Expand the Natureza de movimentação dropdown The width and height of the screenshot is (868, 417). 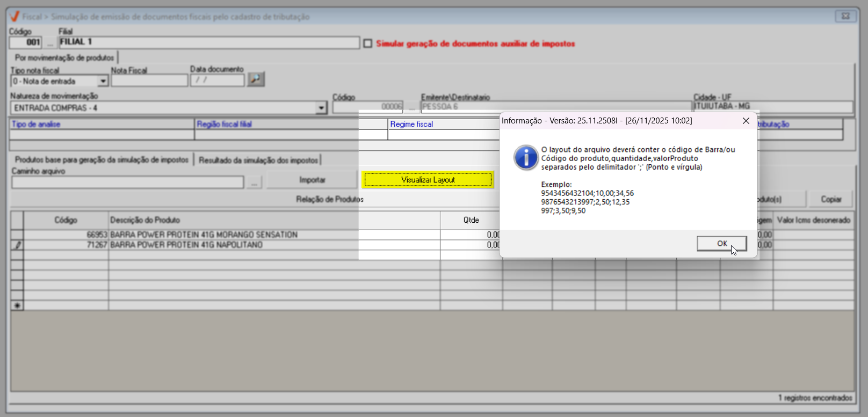coord(321,108)
